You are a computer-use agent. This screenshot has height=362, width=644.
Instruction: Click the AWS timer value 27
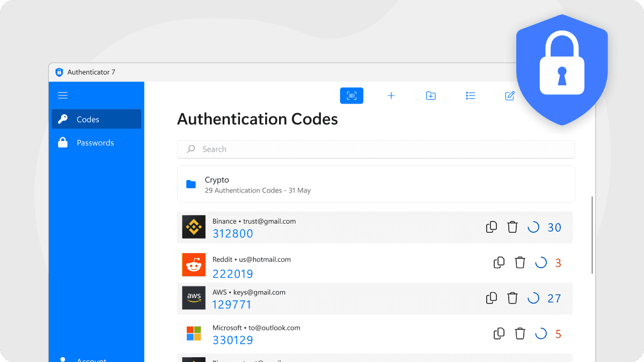pyautogui.click(x=554, y=299)
